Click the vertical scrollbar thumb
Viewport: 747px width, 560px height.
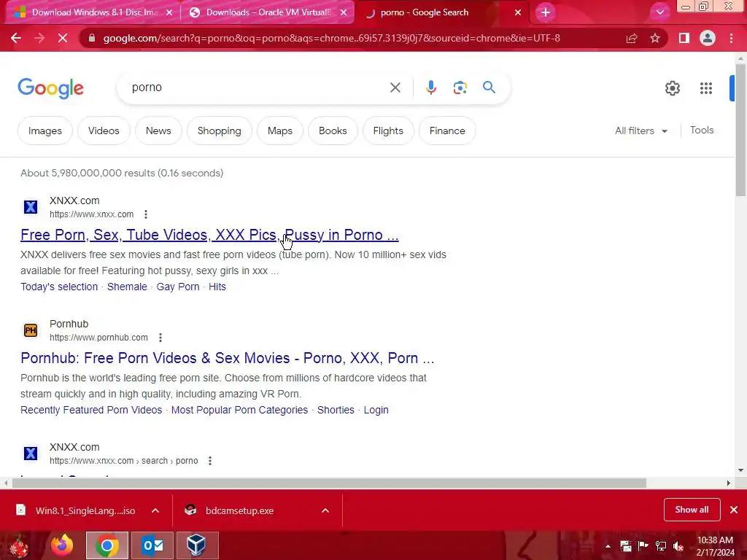point(740,128)
